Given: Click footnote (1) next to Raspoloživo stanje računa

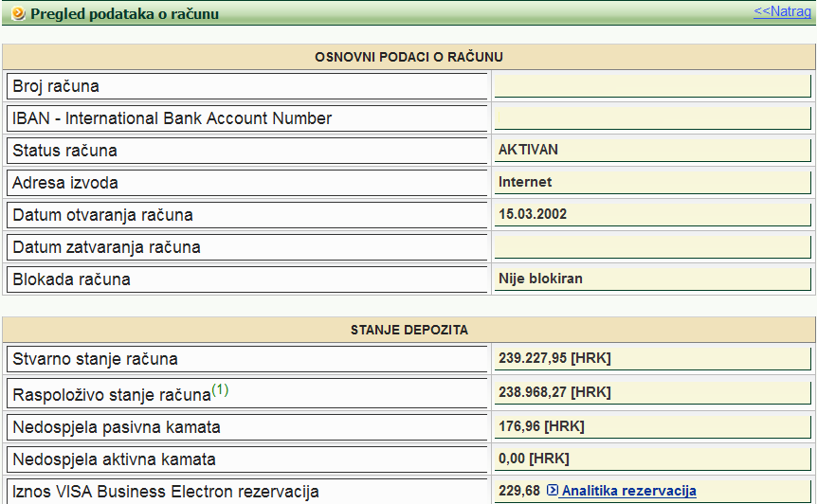Looking at the screenshot, I should pyautogui.click(x=220, y=389).
